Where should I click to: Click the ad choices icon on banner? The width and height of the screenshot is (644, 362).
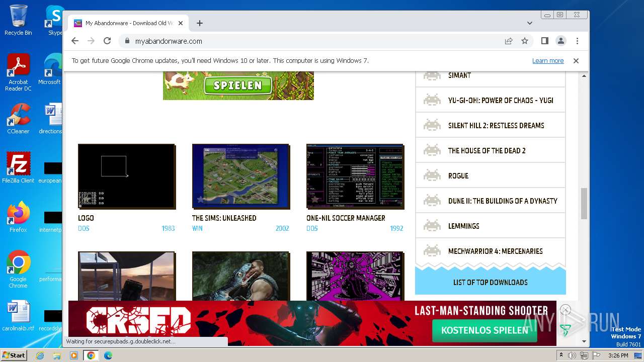566,330
